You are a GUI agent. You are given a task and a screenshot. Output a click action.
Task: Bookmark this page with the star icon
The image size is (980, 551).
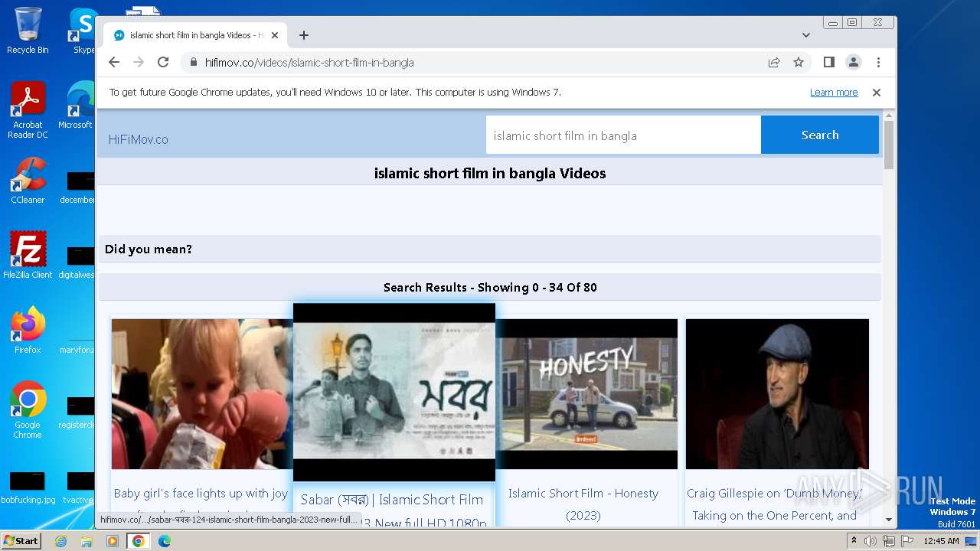[799, 62]
